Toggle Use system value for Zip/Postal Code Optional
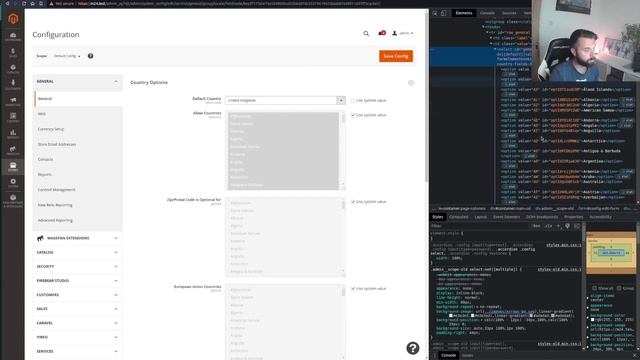This screenshot has width=640, height=360. coord(353,202)
